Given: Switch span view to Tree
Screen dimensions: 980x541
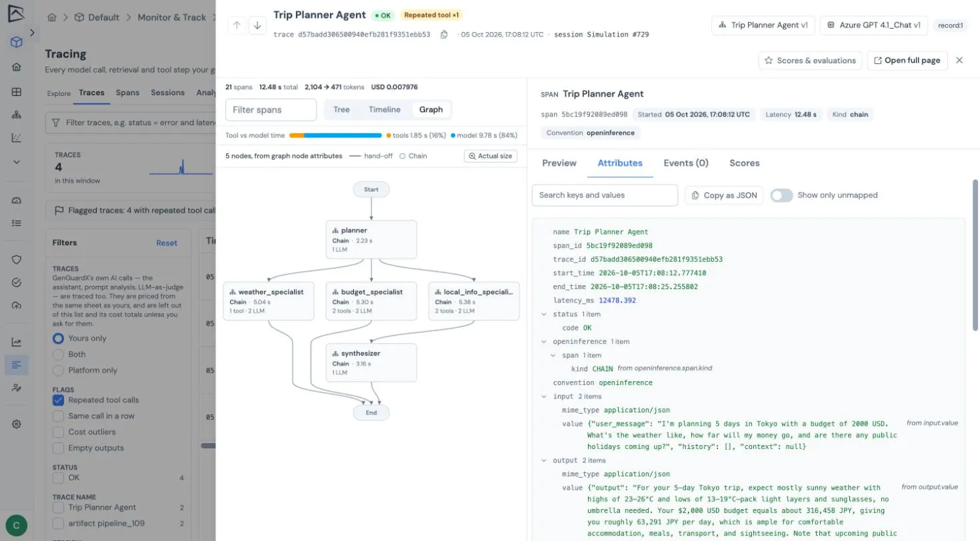Looking at the screenshot, I should 341,109.
